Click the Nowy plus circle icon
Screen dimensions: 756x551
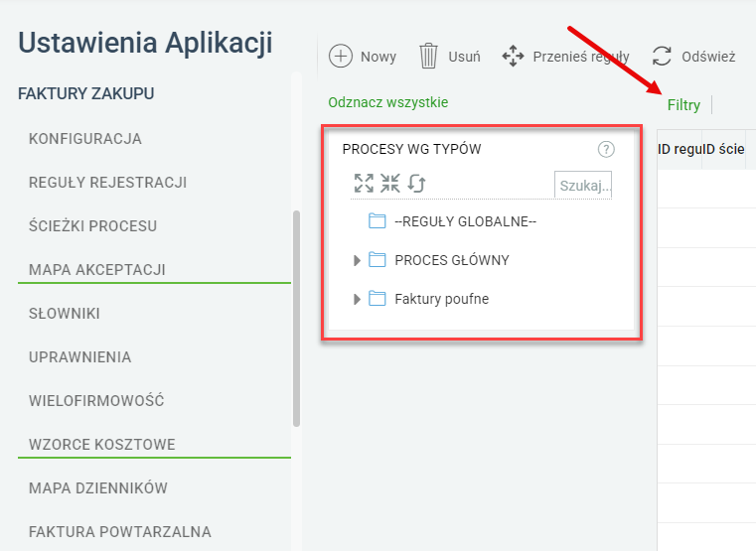coord(341,57)
